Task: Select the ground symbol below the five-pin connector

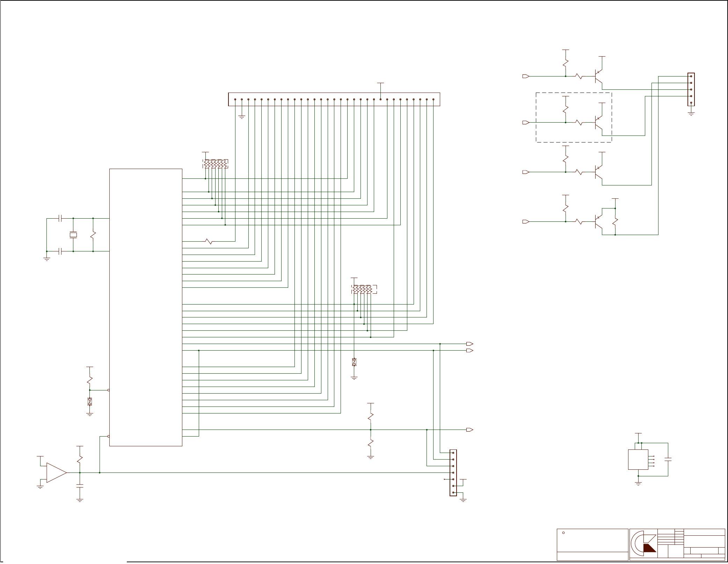Action: (691, 113)
